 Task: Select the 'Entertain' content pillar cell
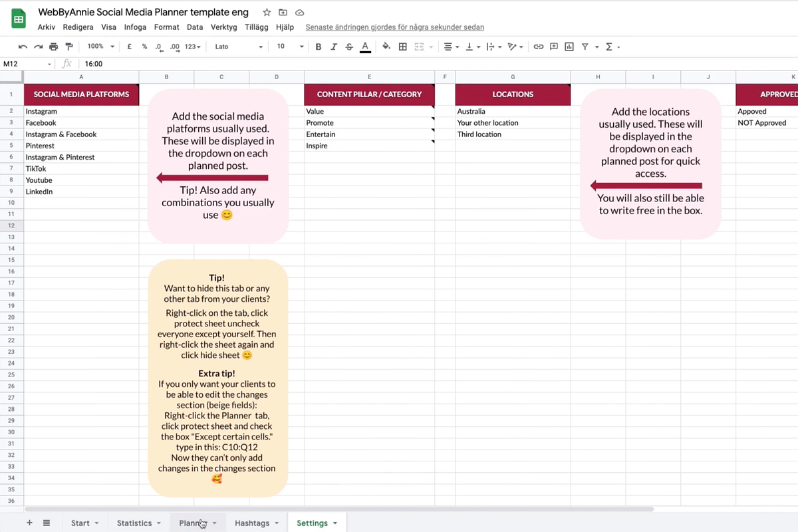coord(369,134)
